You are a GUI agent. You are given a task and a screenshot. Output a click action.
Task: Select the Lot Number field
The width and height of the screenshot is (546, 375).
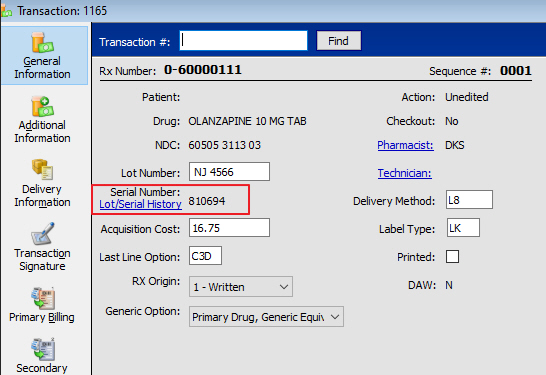point(229,172)
